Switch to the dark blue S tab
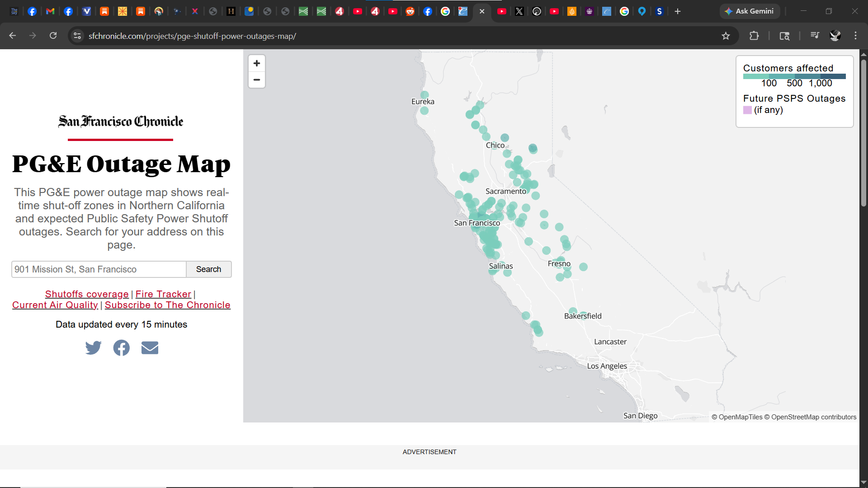868x488 pixels. 660,11
